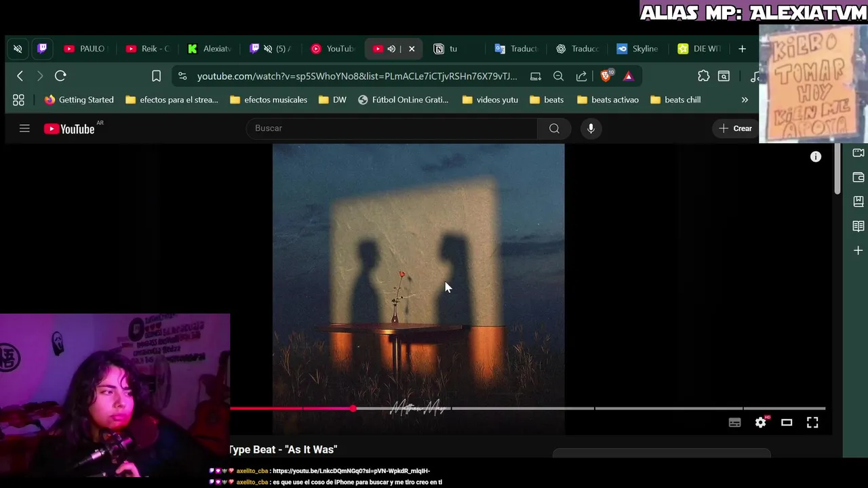Switch to the YouTube Music tab
Viewport: 868px width, 488px height.
(333, 49)
